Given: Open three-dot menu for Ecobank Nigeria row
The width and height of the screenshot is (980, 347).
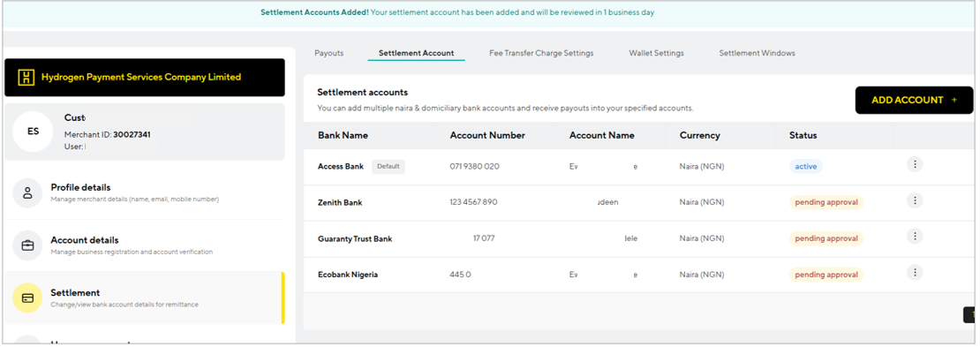Looking at the screenshot, I should (x=915, y=273).
